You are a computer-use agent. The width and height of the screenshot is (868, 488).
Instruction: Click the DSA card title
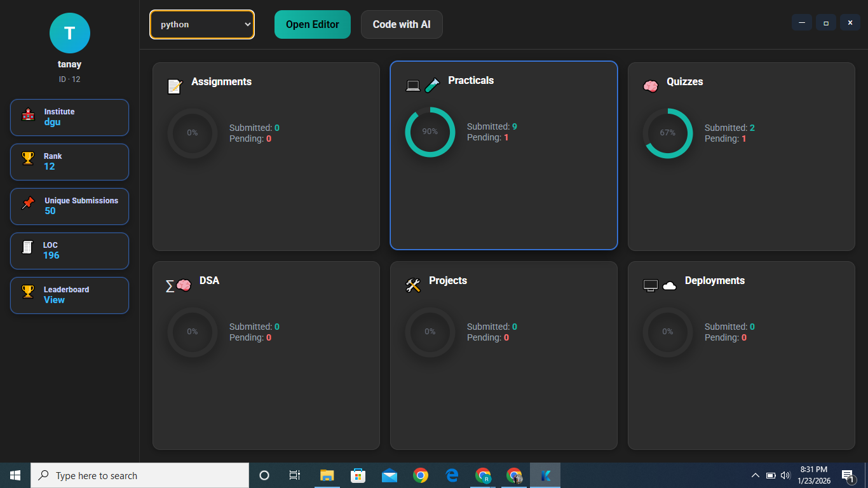[209, 280]
